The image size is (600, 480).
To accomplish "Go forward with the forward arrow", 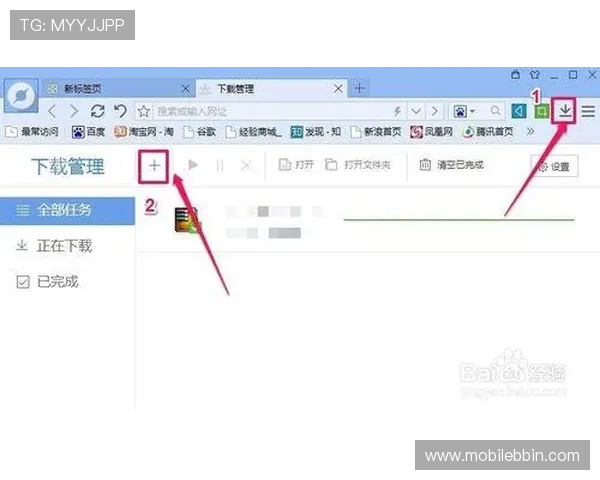I will pyautogui.click(x=73, y=111).
